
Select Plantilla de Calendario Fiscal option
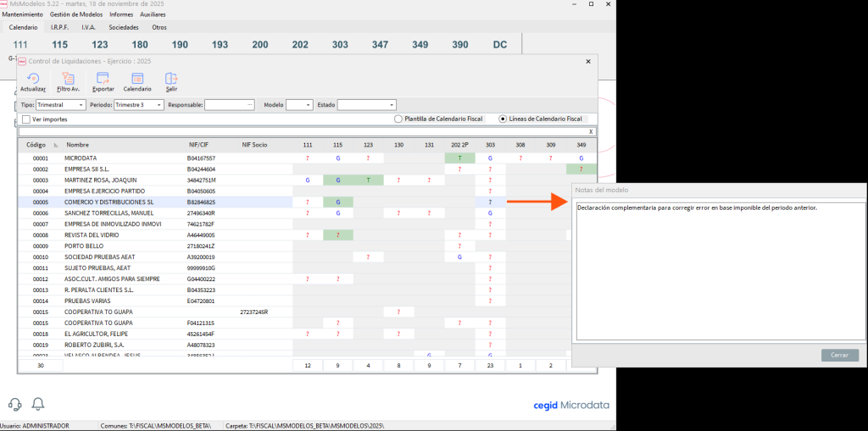click(398, 119)
